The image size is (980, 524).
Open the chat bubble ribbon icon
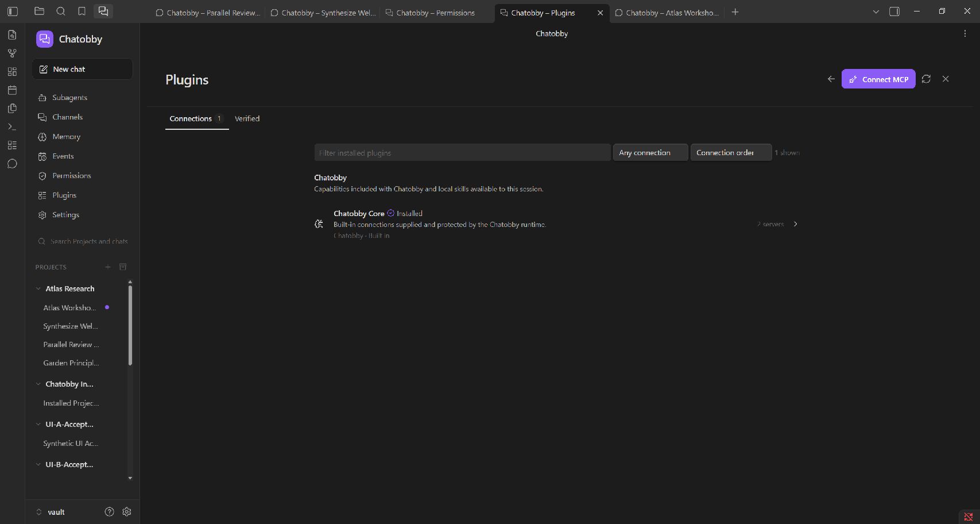pos(12,164)
